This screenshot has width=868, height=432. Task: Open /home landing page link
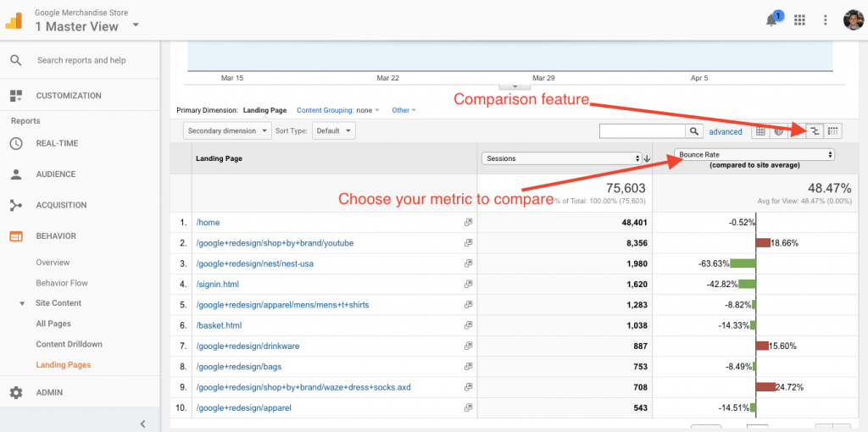click(x=208, y=223)
